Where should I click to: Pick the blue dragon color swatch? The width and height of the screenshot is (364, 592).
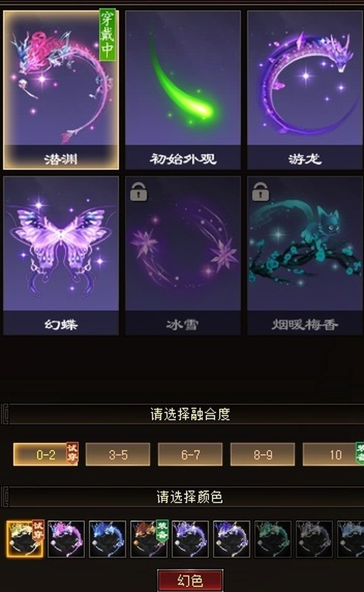coord(107,539)
